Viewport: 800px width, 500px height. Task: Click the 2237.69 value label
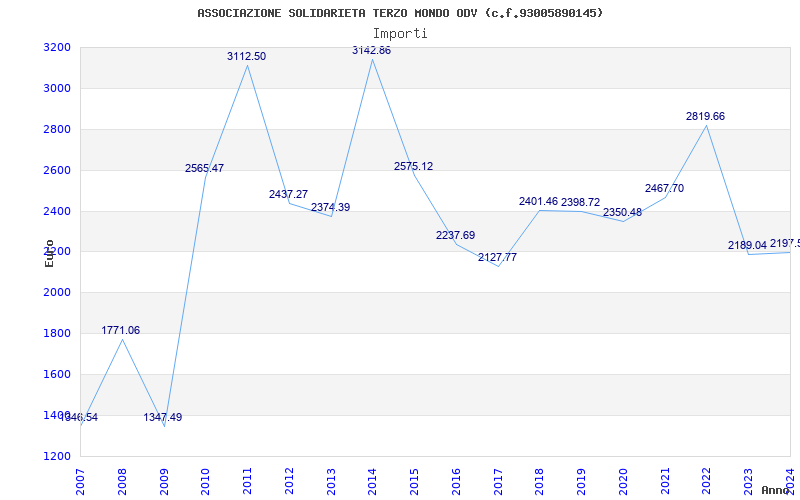pos(456,235)
